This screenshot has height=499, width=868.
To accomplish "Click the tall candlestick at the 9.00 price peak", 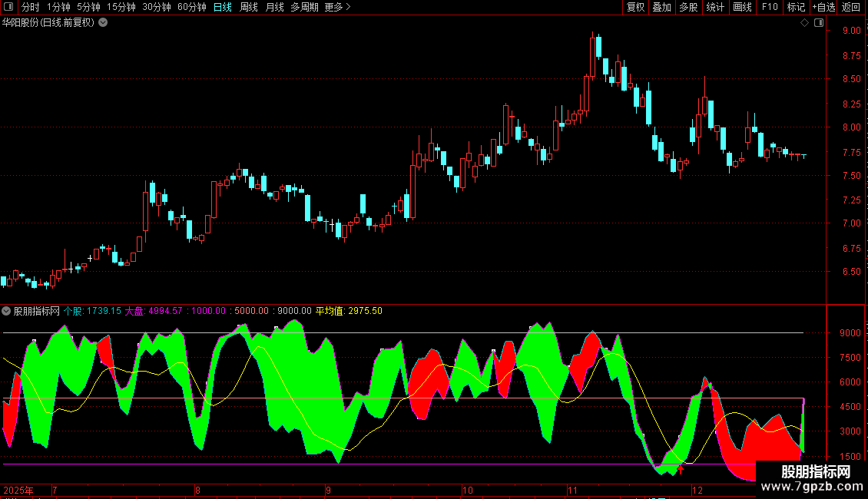I will click(592, 56).
